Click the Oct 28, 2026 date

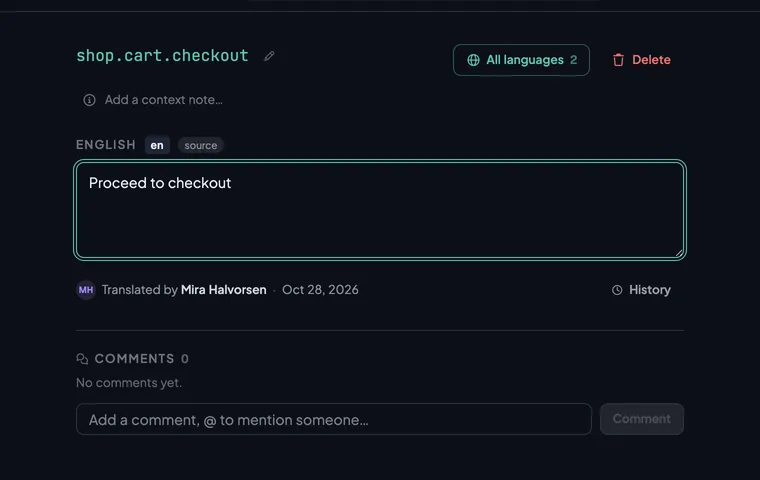[320, 290]
